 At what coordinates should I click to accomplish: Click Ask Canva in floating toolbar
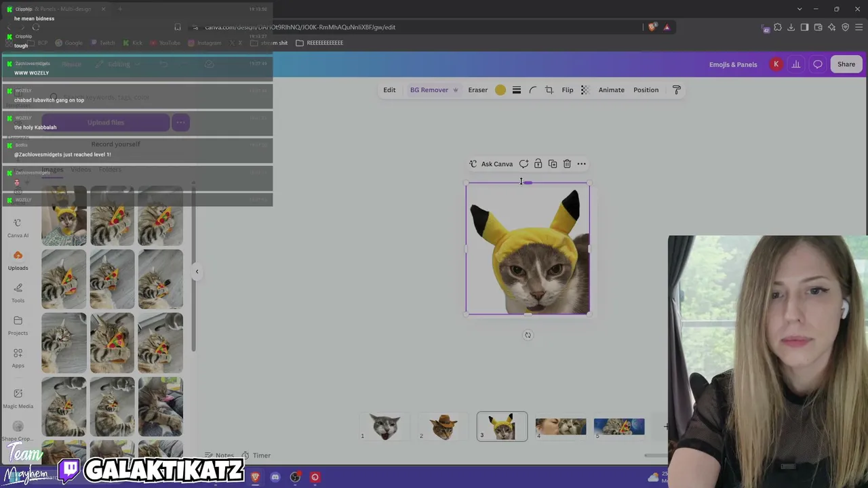click(x=491, y=164)
